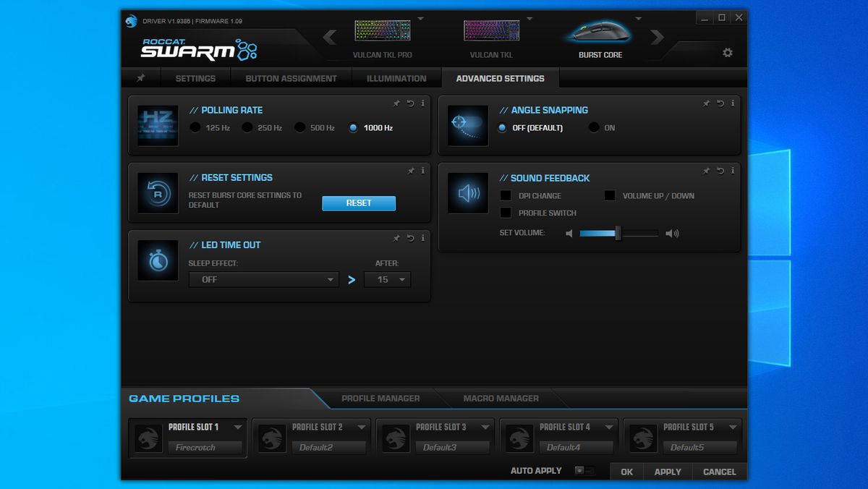Click the previous device arrow

[330, 37]
